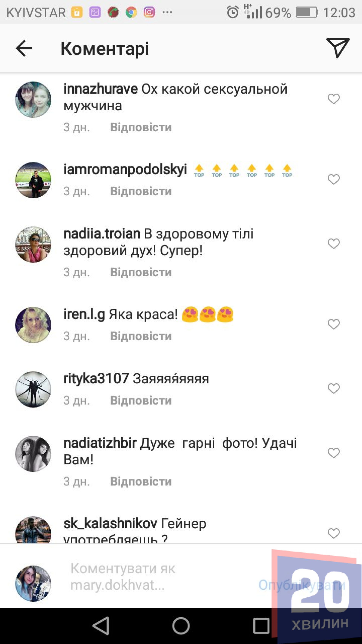This screenshot has width=362, height=644.
Task: Tap Android home circle button
Action: click(181, 626)
